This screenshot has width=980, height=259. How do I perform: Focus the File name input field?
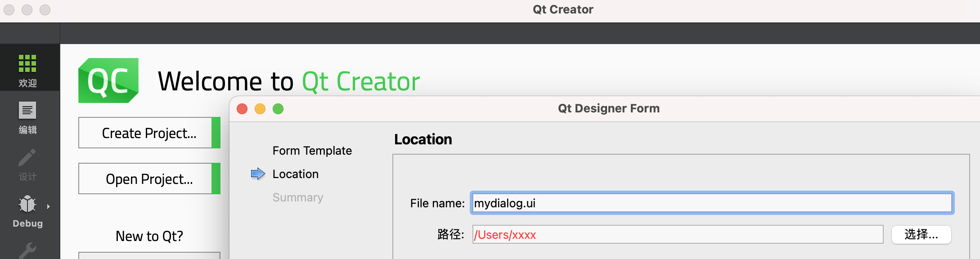tap(712, 203)
